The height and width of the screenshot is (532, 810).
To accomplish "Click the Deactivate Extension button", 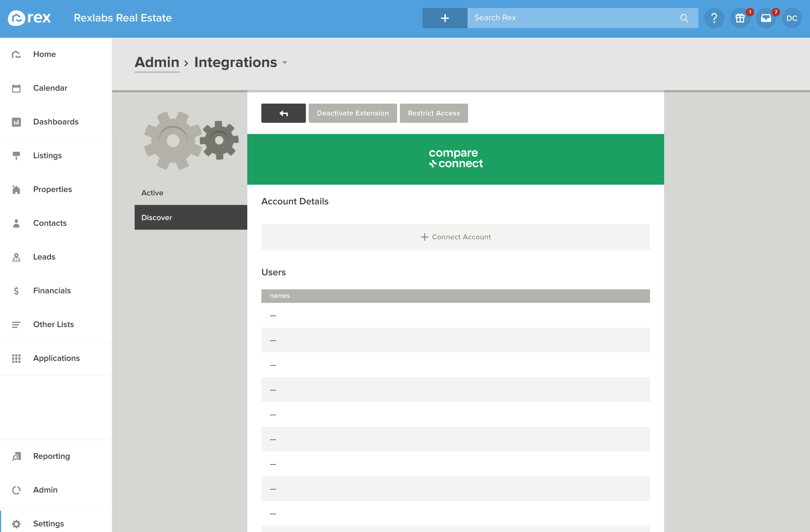I will pos(353,113).
